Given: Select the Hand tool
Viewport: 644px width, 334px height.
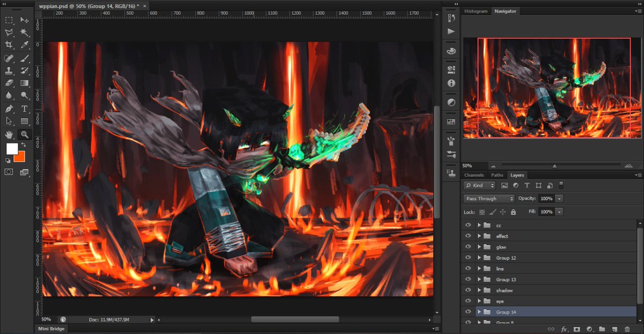Looking at the screenshot, I should [9, 135].
